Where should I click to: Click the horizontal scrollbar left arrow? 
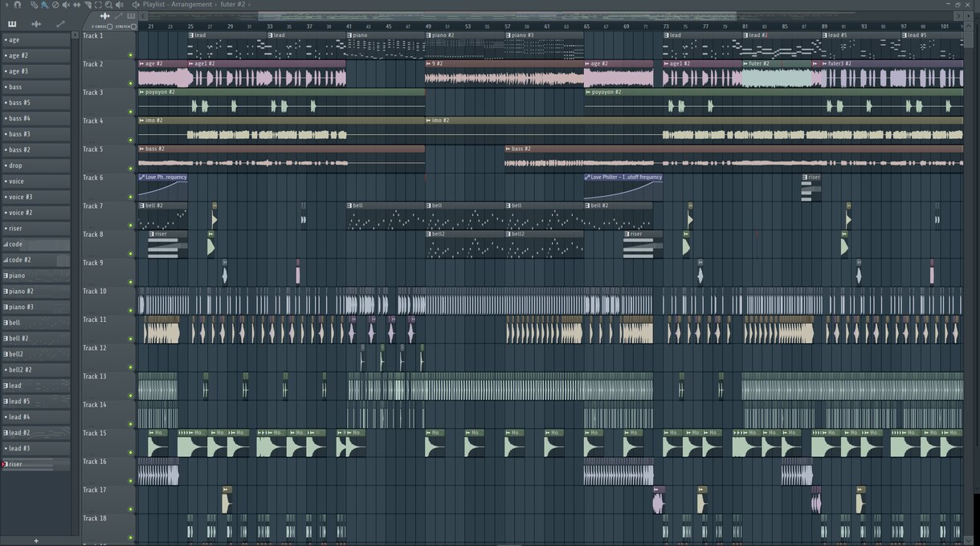[143, 16]
